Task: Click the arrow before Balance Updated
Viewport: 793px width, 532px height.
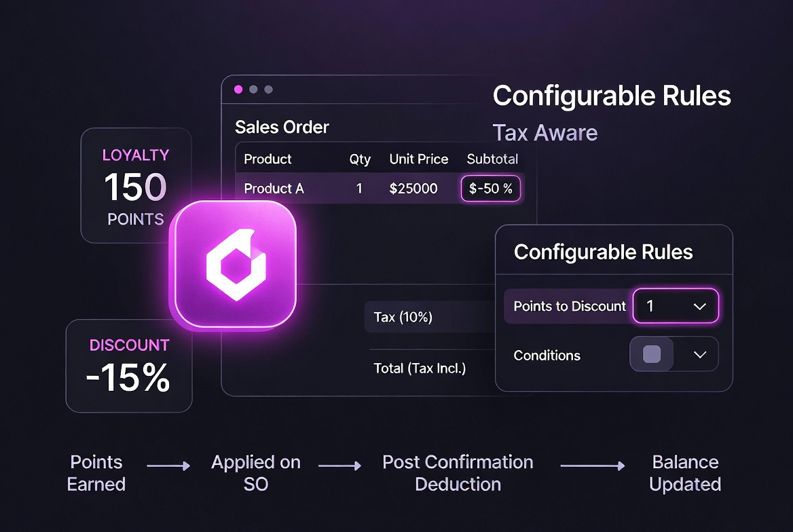Action: [593, 465]
